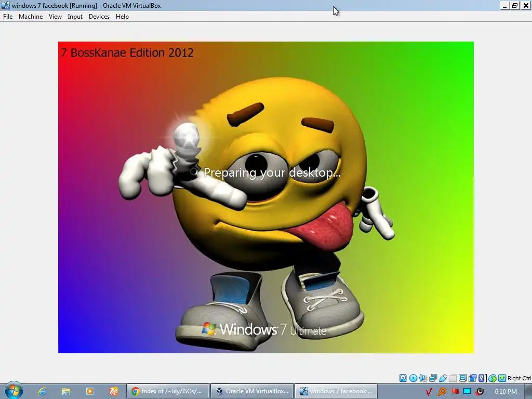Image resolution: width=532 pixels, height=399 pixels.
Task: Minimize the VirtualBox VM window
Action: [x=504, y=5]
